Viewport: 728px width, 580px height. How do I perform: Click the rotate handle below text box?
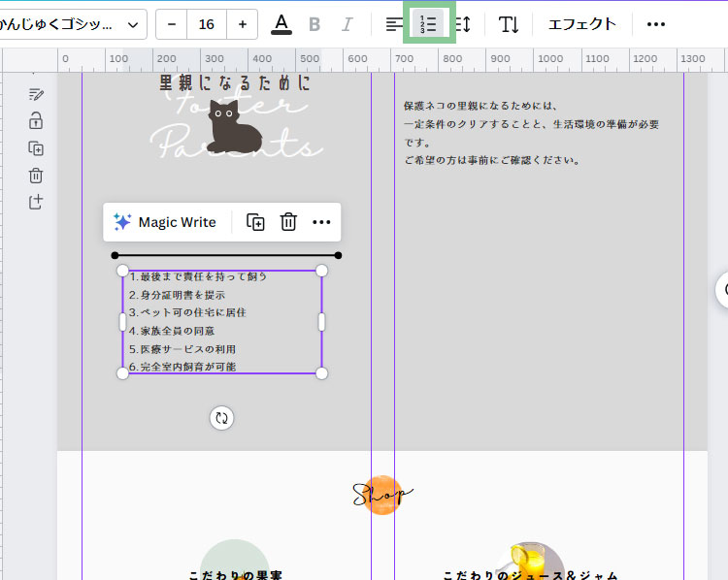click(222, 418)
